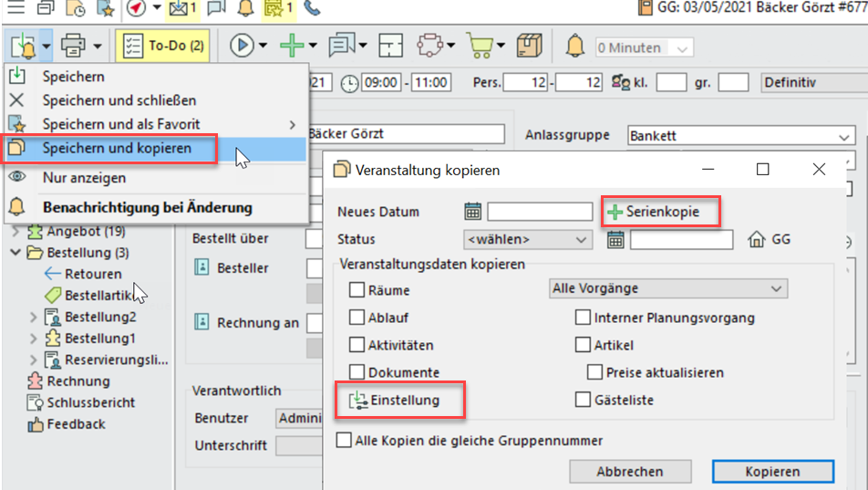
Task: Click the Kopieren button
Action: pyautogui.click(x=771, y=472)
